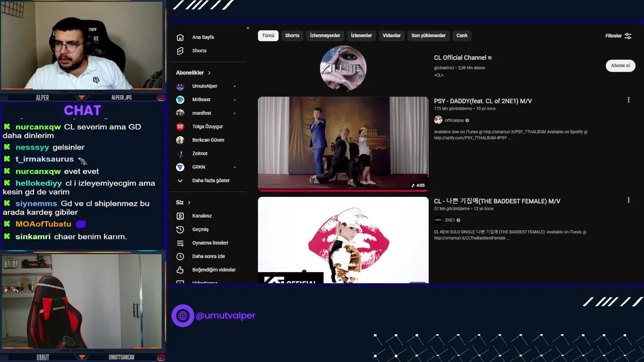Click chat username sinkamri
This screenshot has width=644, height=362.
pos(33,236)
